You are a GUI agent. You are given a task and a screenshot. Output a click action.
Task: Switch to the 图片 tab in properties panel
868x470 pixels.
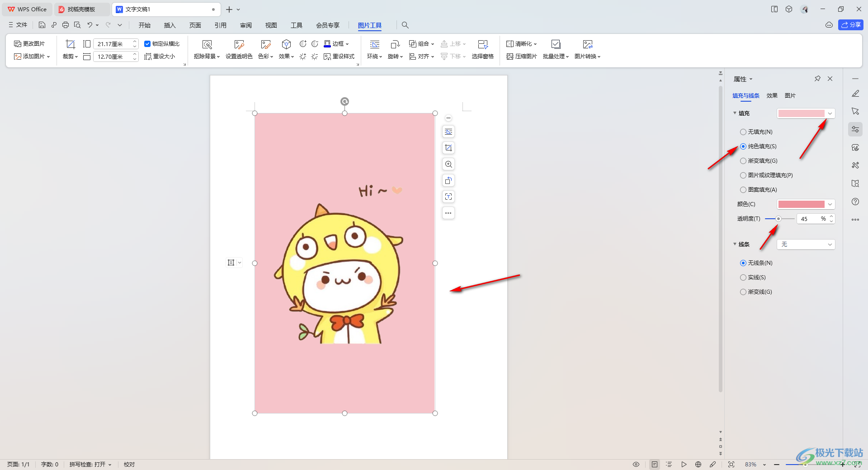pos(790,96)
